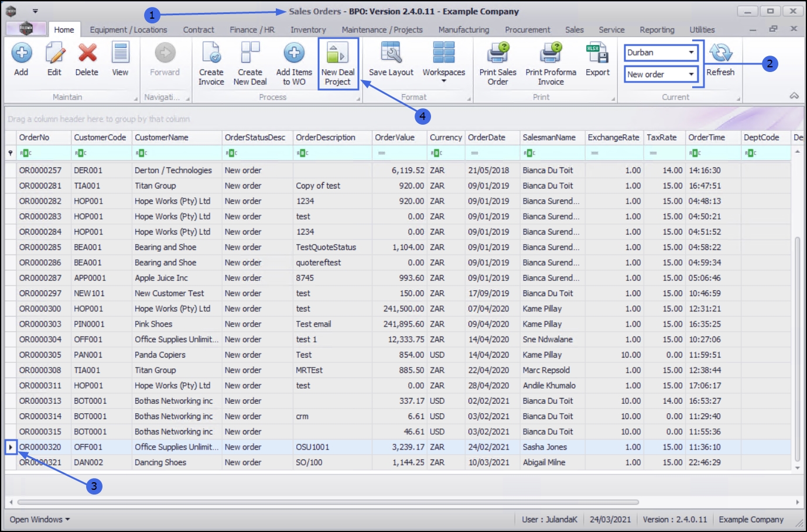This screenshot has width=807, height=532.
Task: Select order OR0000313 row
Action: click(398, 401)
